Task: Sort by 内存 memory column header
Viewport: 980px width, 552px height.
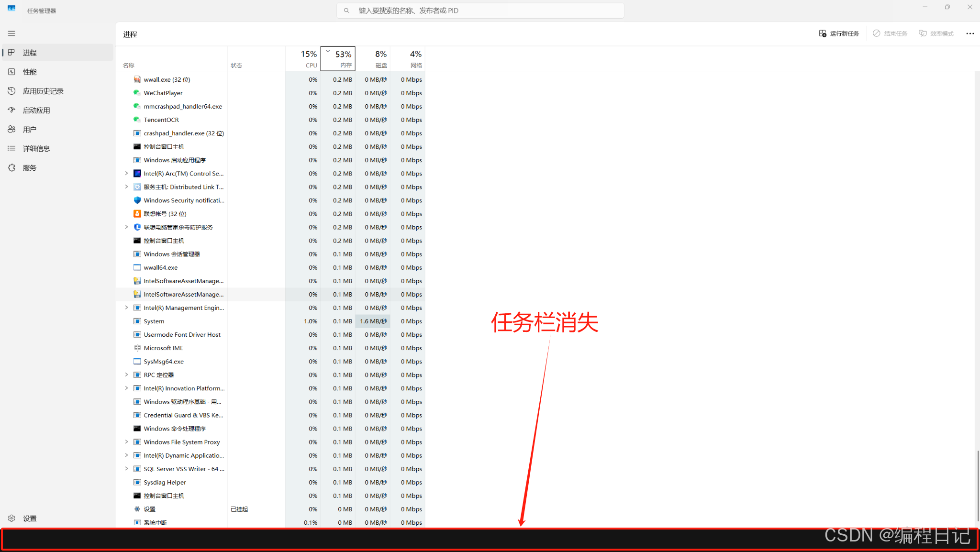Action: 338,59
